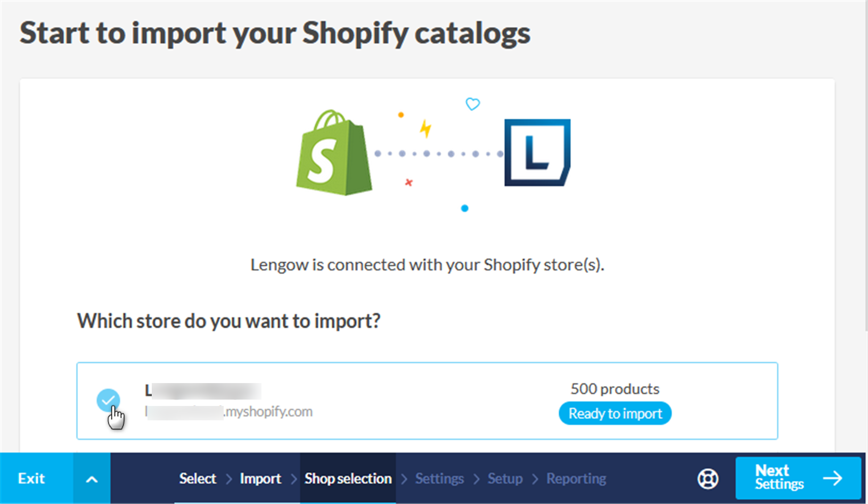Screen dimensions: 868x504
Task: Click the blue dot below the logos
Action: point(465,208)
